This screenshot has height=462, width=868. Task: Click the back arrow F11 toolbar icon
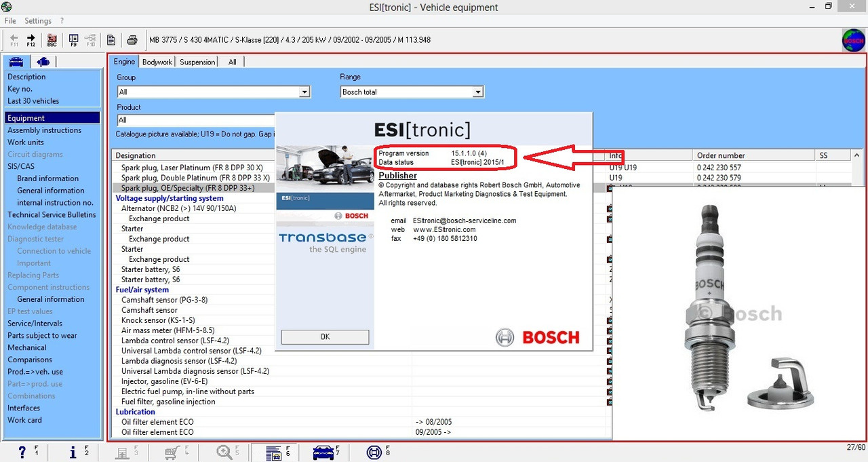point(14,40)
